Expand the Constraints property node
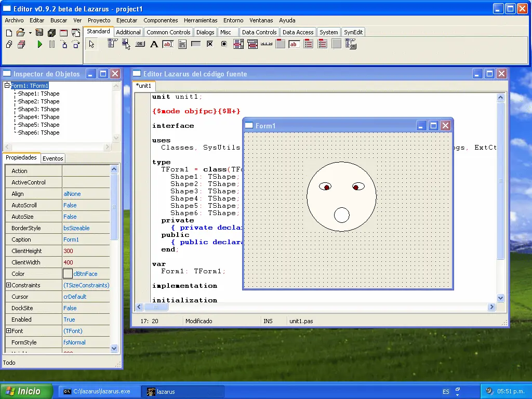The height and width of the screenshot is (399, 532). click(8, 285)
